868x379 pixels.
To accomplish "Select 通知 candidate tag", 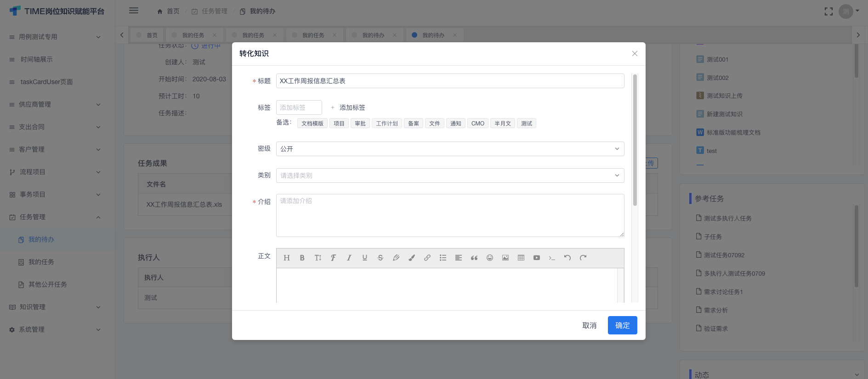I will coord(456,124).
